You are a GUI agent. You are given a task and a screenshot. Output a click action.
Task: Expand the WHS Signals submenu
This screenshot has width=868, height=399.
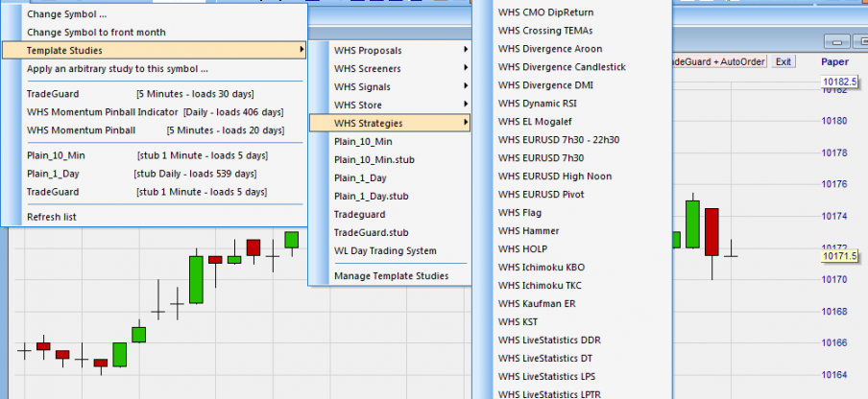click(x=389, y=86)
